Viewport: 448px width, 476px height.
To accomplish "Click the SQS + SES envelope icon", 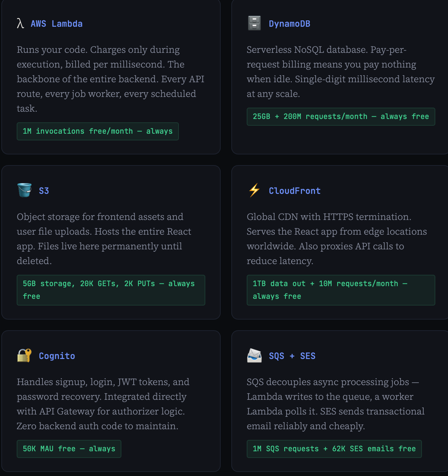I will pyautogui.click(x=254, y=355).
